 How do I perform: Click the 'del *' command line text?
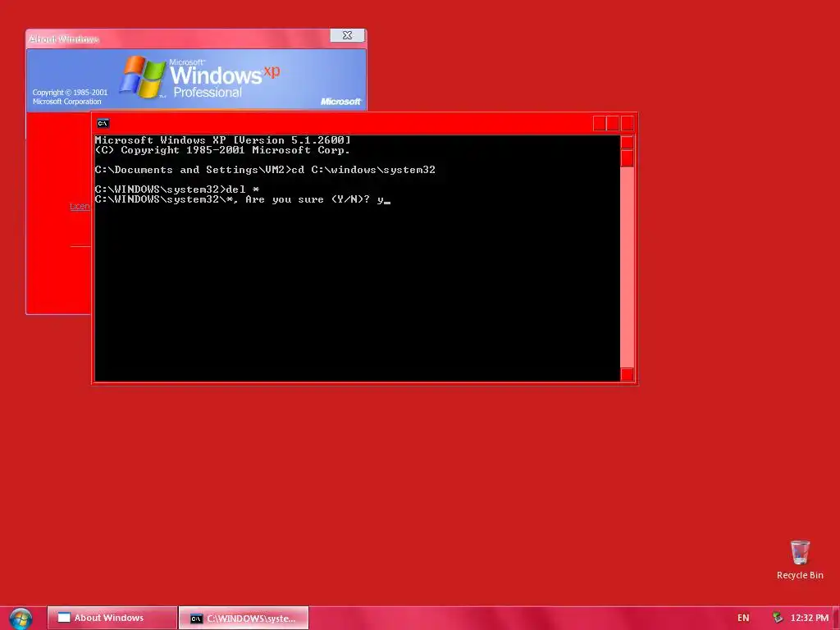click(x=243, y=189)
